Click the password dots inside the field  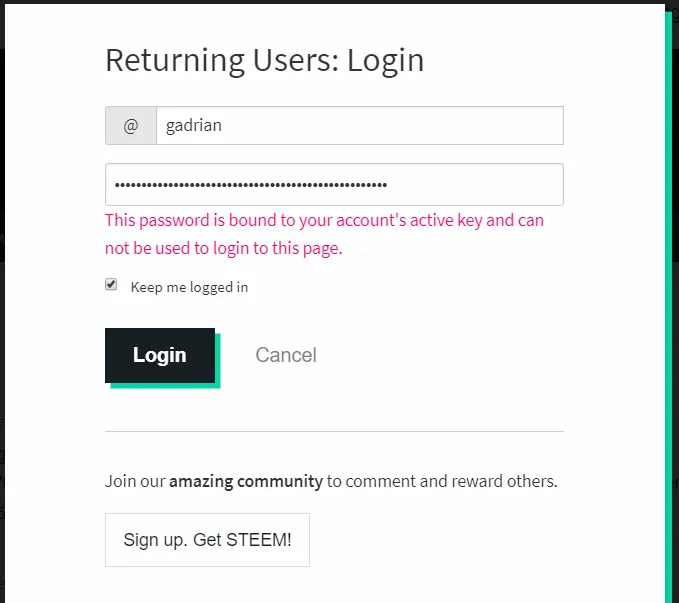pyautogui.click(x=251, y=185)
